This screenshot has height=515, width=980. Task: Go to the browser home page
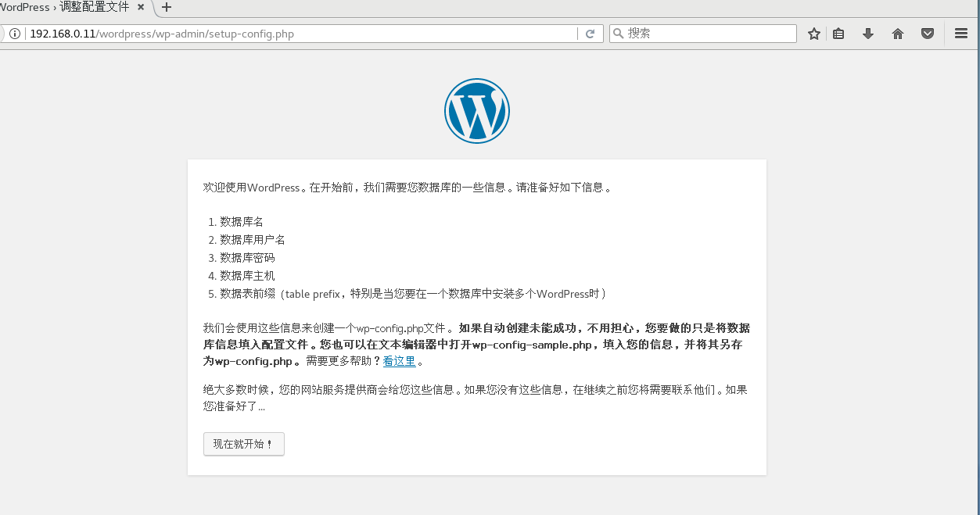click(x=898, y=34)
